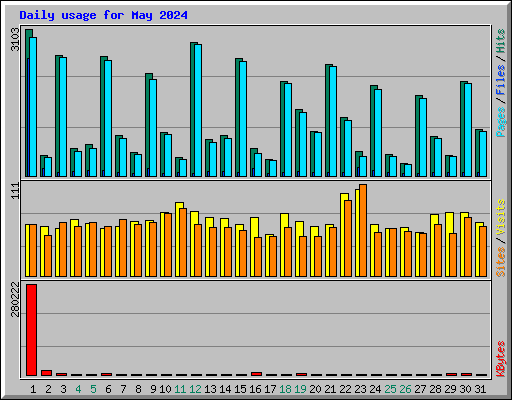The width and height of the screenshot is (512, 400).
Task: Click the day 24 label on the x-axis
Action: tap(375, 389)
